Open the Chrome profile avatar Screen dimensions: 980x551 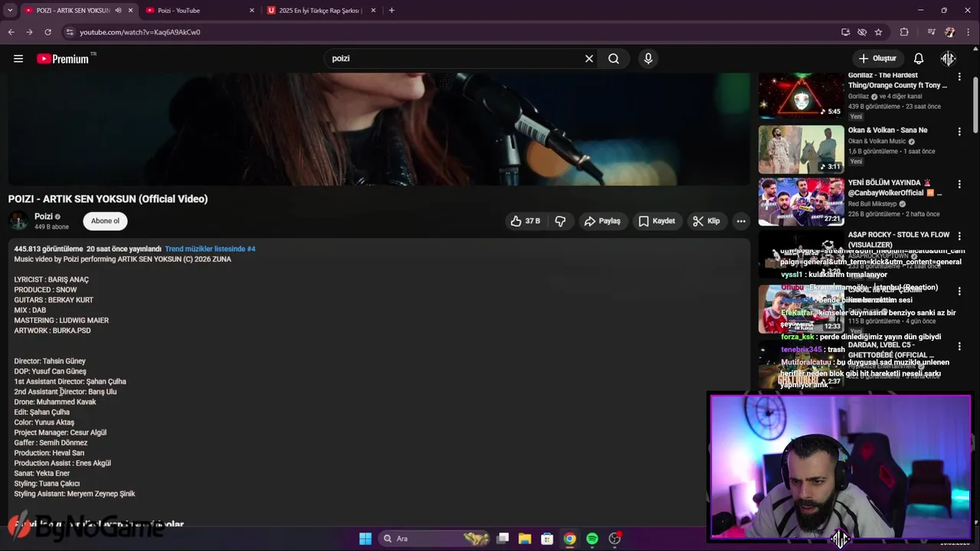click(949, 32)
